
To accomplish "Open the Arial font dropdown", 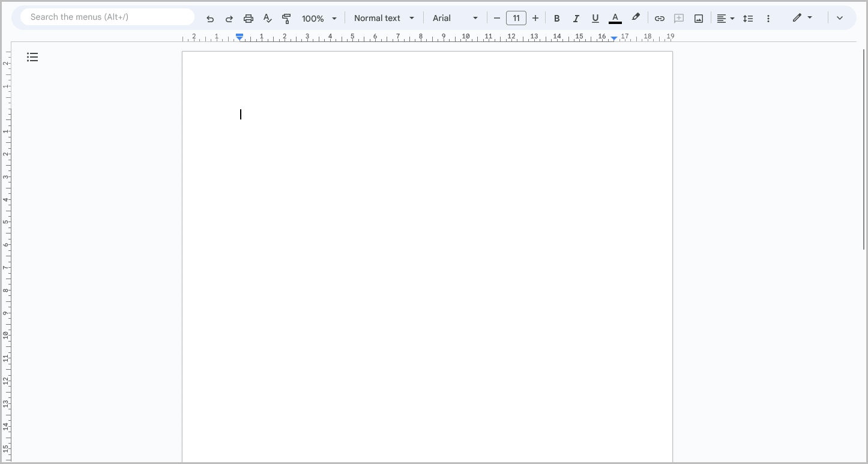I will click(454, 18).
